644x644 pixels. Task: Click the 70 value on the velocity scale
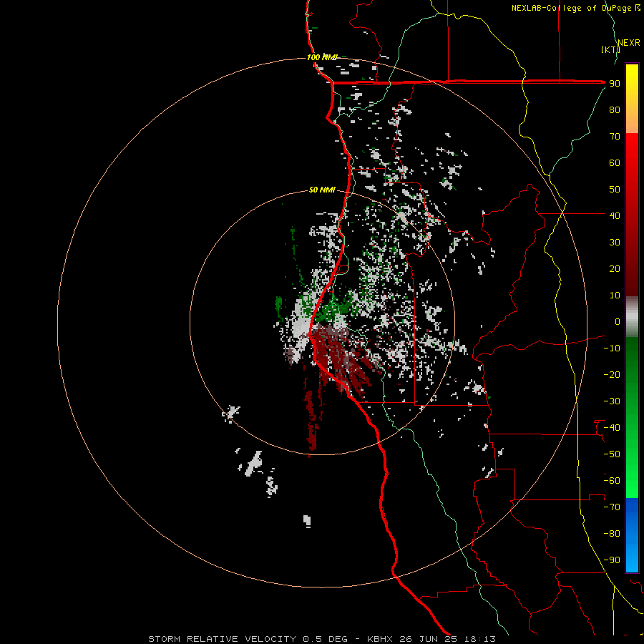pos(615,137)
